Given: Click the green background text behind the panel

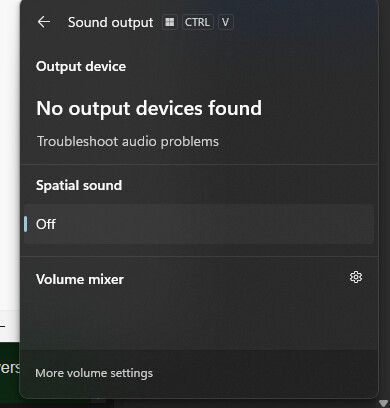Looking at the screenshot, I should pyautogui.click(x=9, y=367).
